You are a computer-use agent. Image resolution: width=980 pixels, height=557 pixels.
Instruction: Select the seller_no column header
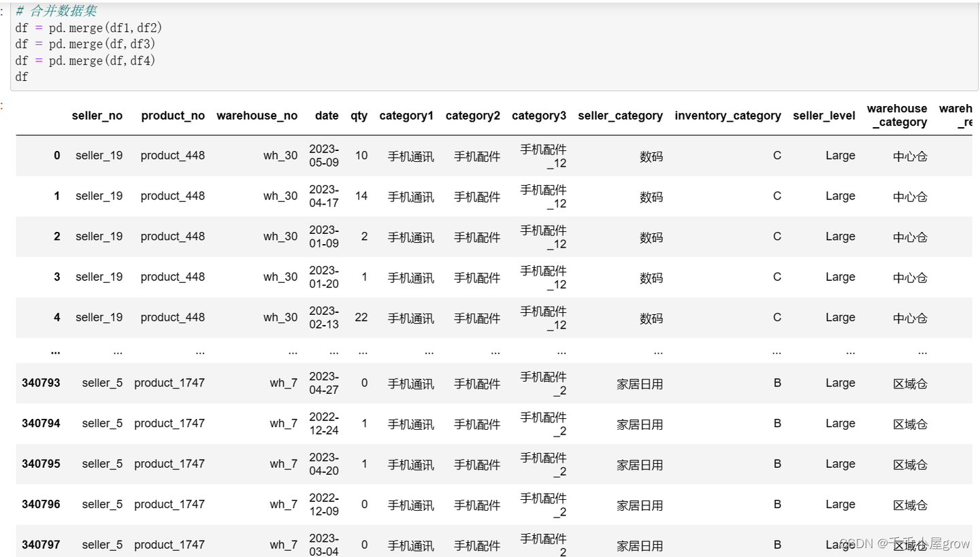tap(97, 116)
